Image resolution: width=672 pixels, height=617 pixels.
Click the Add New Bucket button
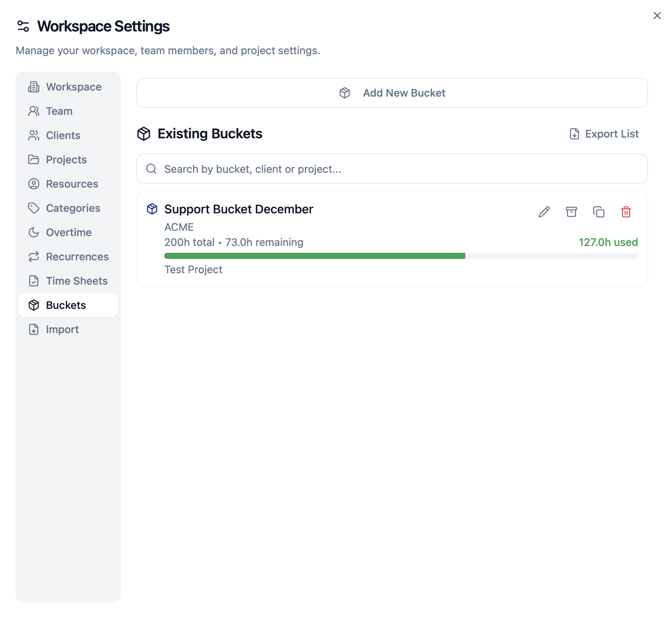(x=392, y=93)
